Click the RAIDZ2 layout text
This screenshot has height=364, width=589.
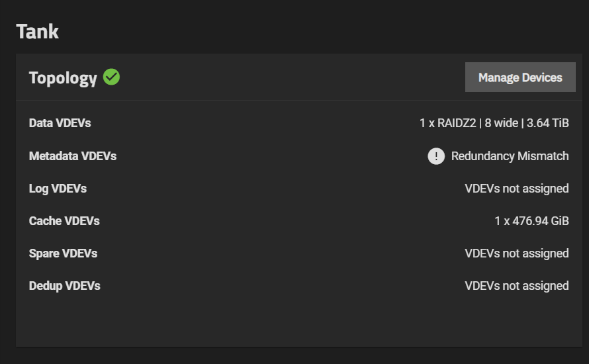click(x=457, y=123)
